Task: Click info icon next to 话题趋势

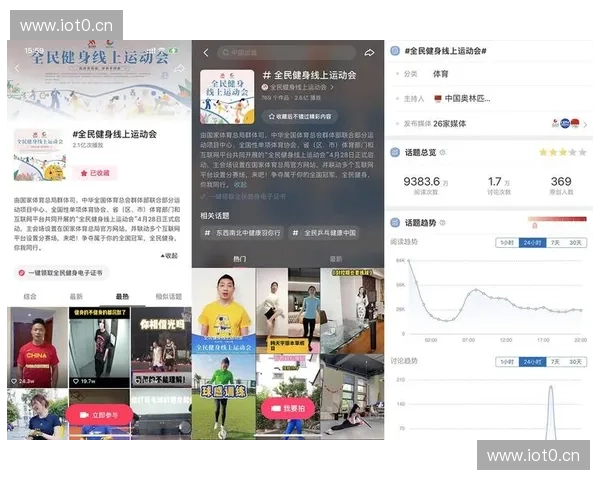Action: pos(443,223)
